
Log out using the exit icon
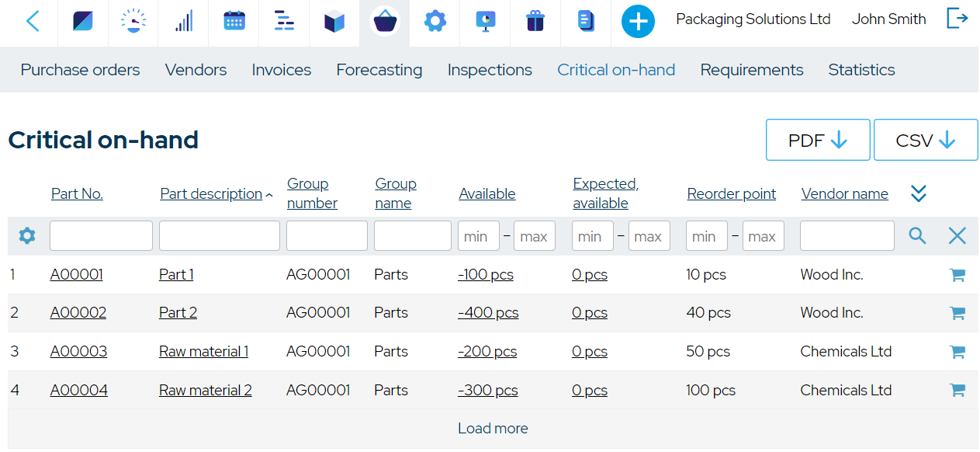tap(957, 18)
